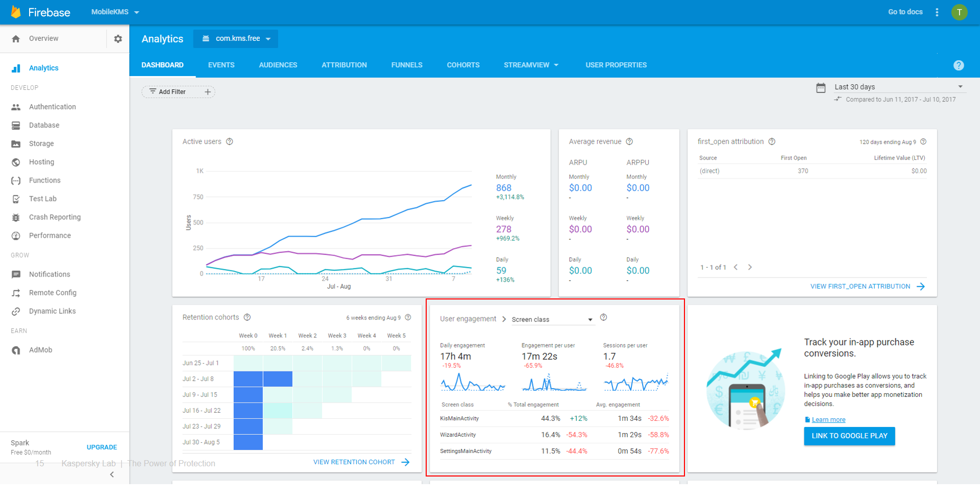
Task: Collapse the sidebar with the chevron
Action: (112, 474)
